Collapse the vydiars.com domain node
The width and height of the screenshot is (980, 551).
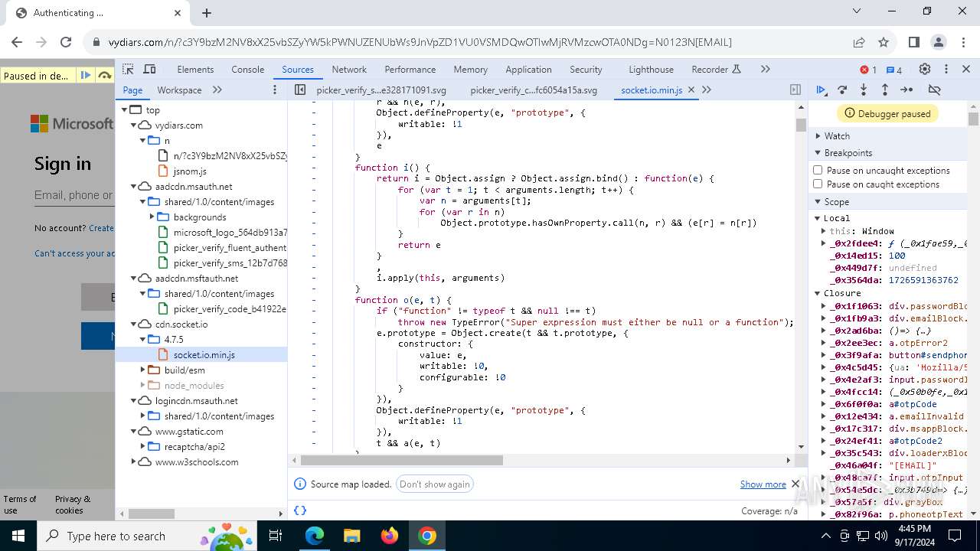click(x=134, y=125)
